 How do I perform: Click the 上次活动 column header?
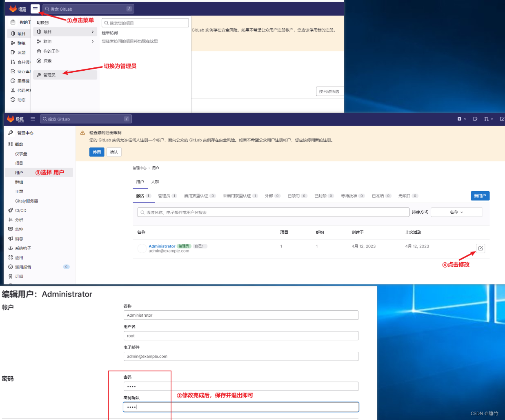(413, 232)
